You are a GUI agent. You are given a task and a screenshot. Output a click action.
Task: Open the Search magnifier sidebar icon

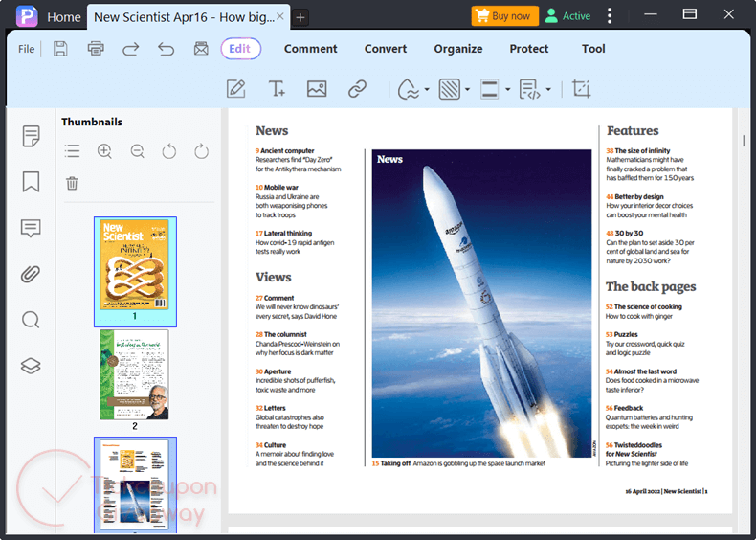[x=31, y=320]
